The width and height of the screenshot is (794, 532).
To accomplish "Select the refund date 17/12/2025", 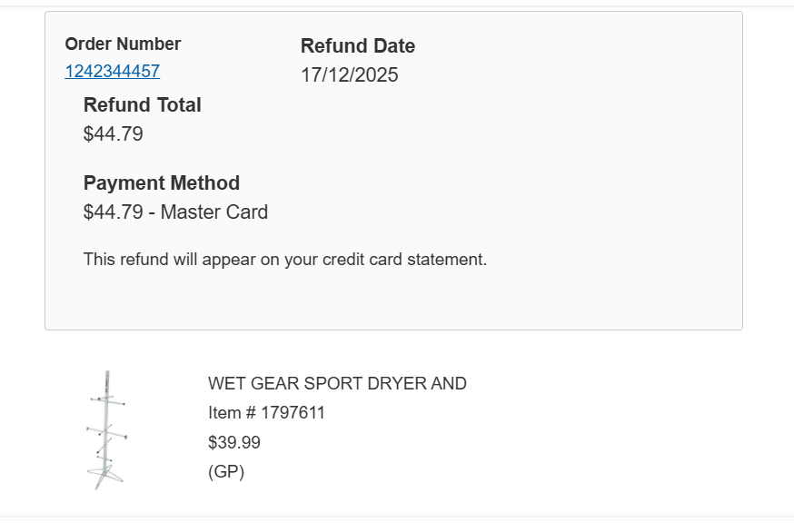I will point(349,75).
